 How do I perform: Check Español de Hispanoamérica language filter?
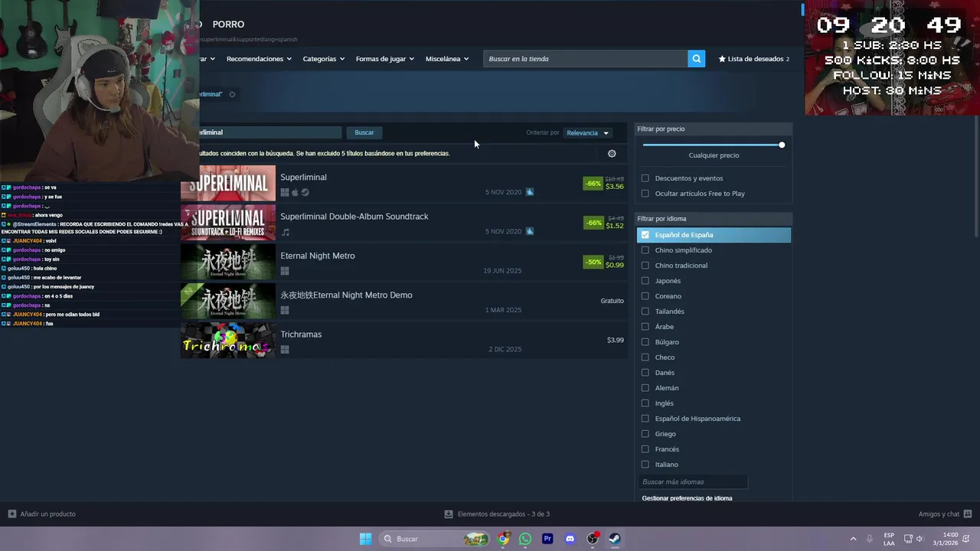point(645,419)
